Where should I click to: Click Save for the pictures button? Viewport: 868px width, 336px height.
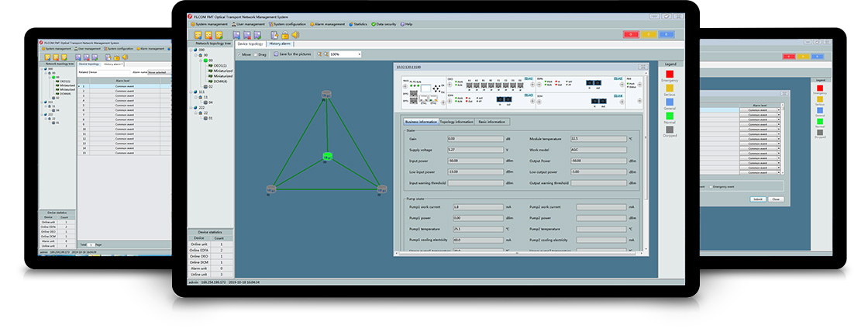pos(294,54)
